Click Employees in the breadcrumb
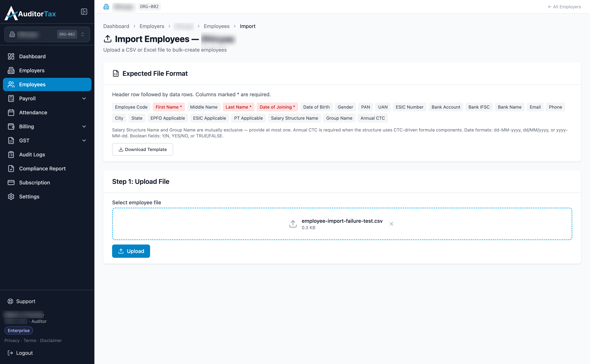This screenshot has height=364, width=590. point(216,26)
